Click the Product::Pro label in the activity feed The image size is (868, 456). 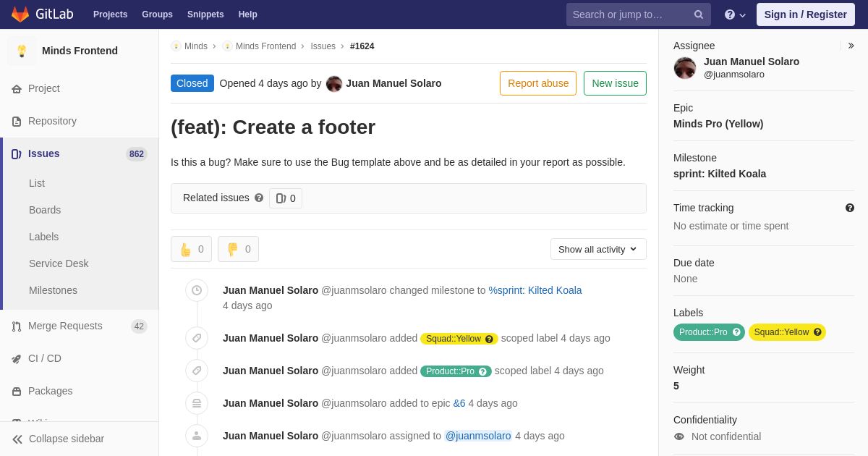(450, 371)
